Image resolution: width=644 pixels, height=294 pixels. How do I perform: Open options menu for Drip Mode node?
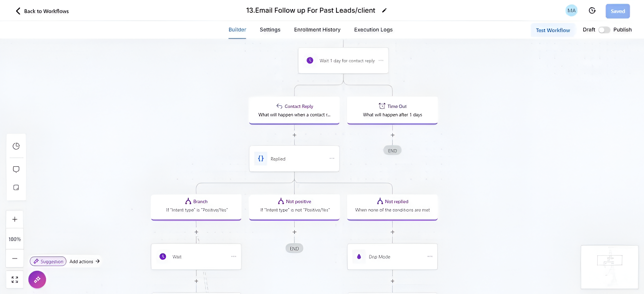[430, 256]
